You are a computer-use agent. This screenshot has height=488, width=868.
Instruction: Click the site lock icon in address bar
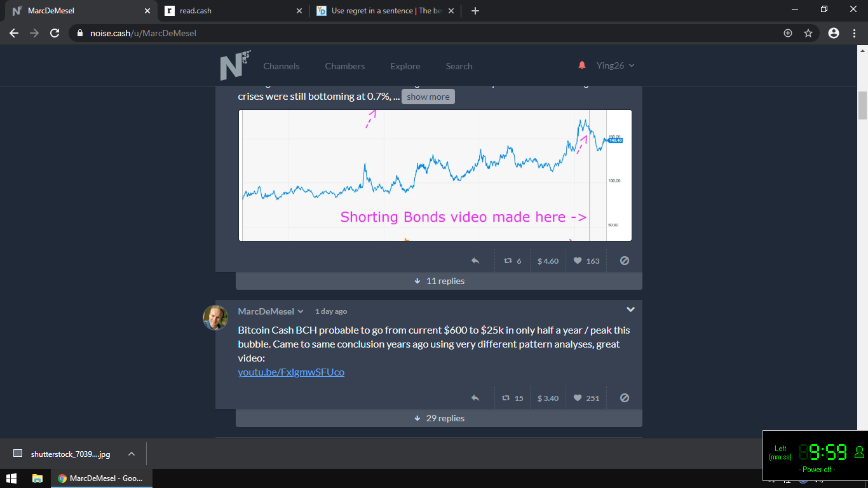click(79, 33)
